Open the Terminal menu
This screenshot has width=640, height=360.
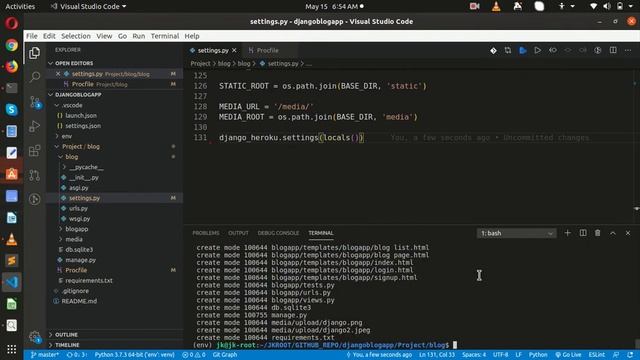click(165, 36)
